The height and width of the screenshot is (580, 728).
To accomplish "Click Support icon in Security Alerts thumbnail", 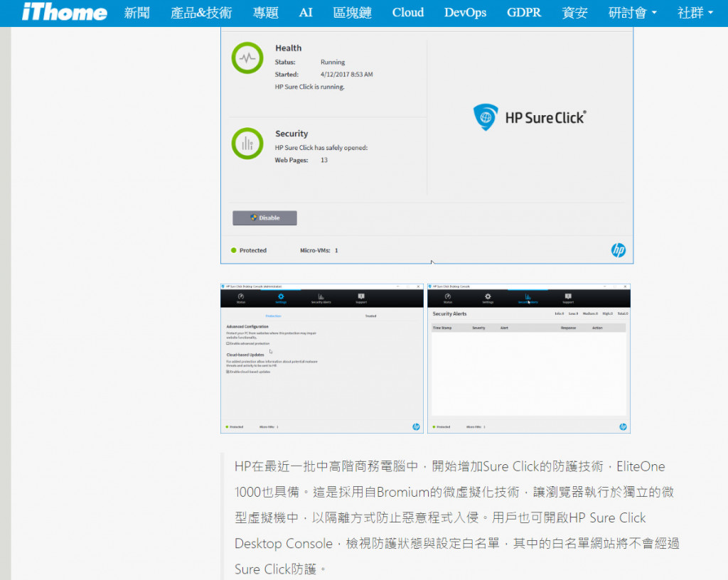I will coord(568,298).
